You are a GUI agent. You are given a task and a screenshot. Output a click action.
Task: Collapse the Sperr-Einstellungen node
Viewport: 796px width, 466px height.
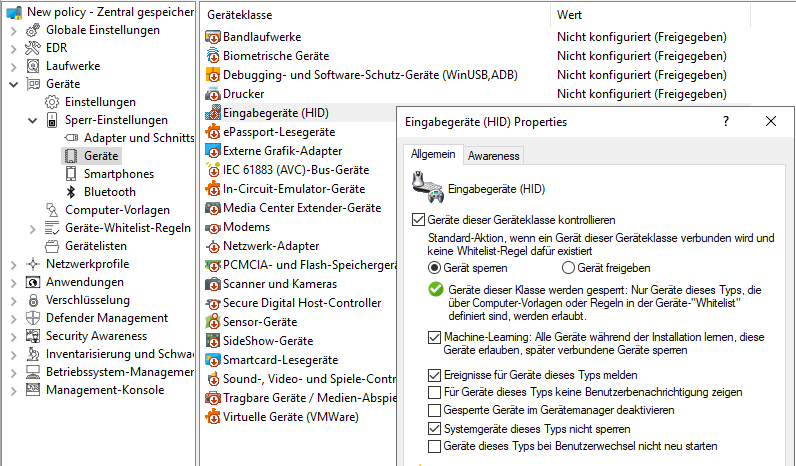coord(32,121)
